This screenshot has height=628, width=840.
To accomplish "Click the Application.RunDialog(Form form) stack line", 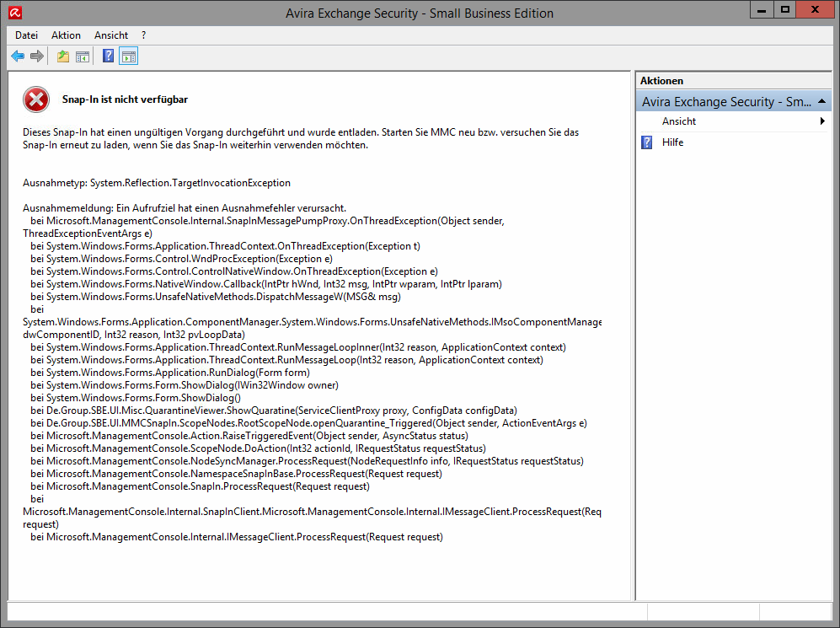I will [x=170, y=373].
